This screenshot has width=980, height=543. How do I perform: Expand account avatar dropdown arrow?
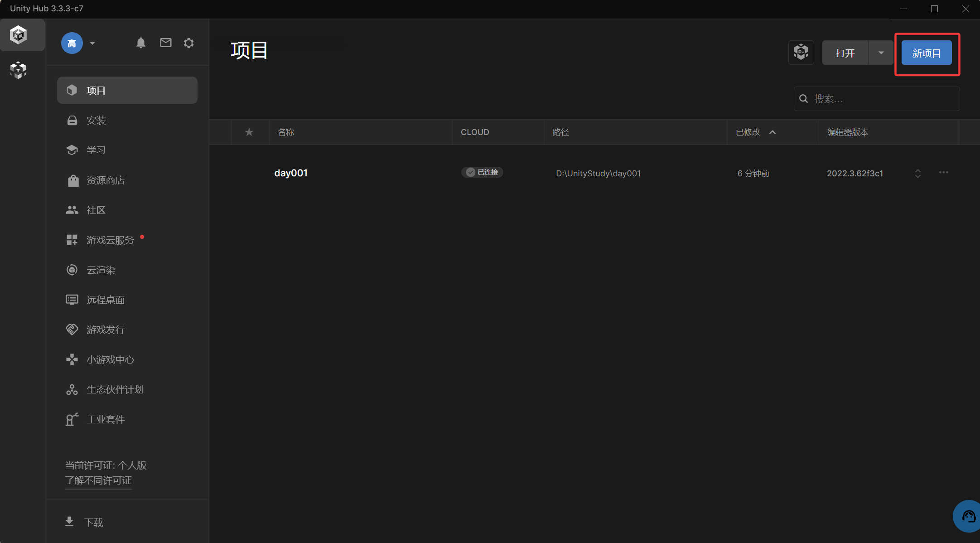coord(92,44)
